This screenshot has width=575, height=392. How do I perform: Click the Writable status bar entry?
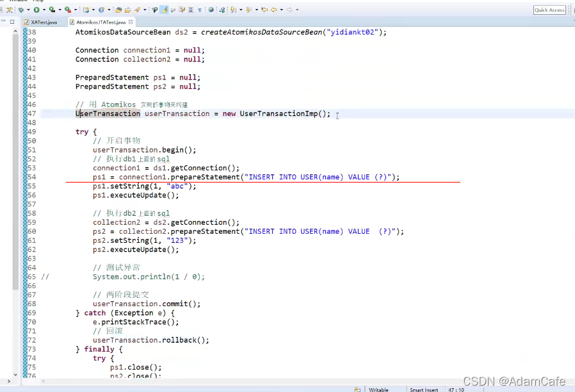pos(378,390)
